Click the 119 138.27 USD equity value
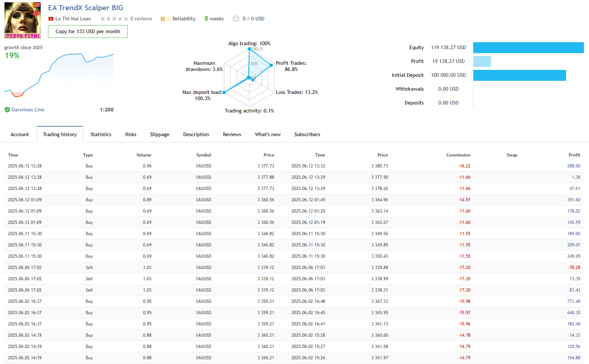 [x=448, y=48]
